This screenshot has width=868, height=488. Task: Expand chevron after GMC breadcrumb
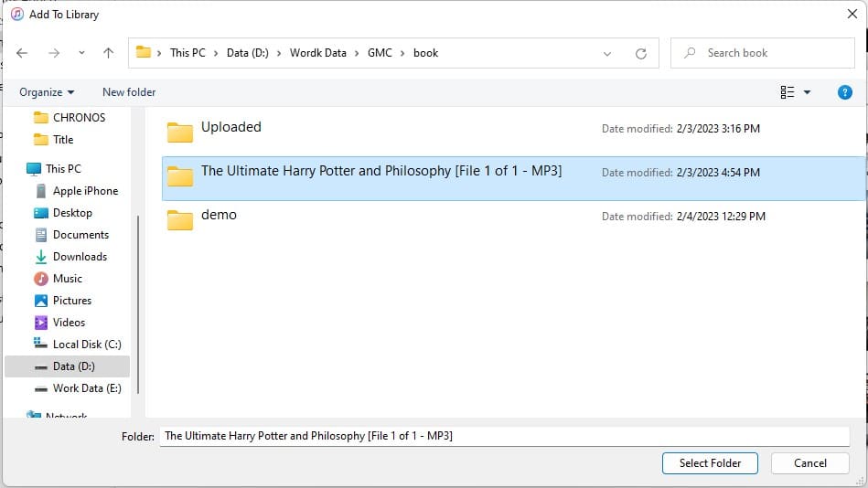click(402, 53)
